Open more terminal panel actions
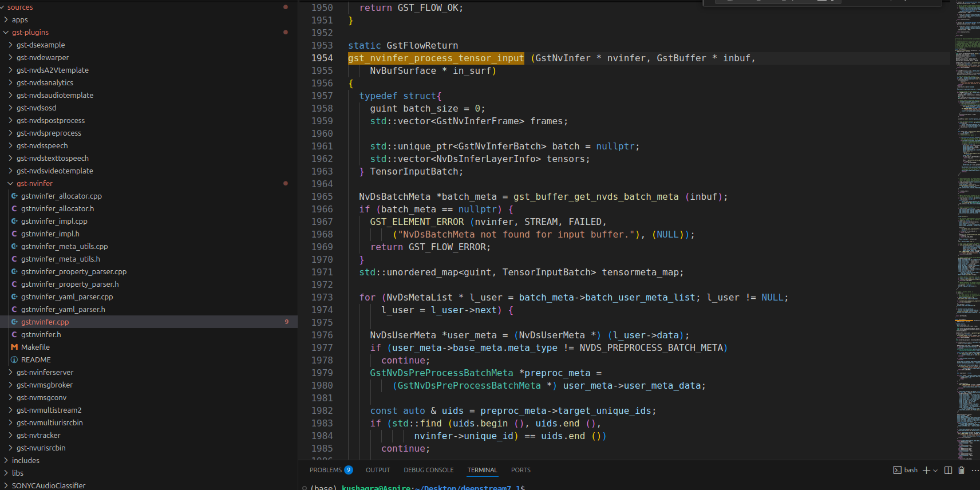The height and width of the screenshot is (490, 980). tap(975, 470)
